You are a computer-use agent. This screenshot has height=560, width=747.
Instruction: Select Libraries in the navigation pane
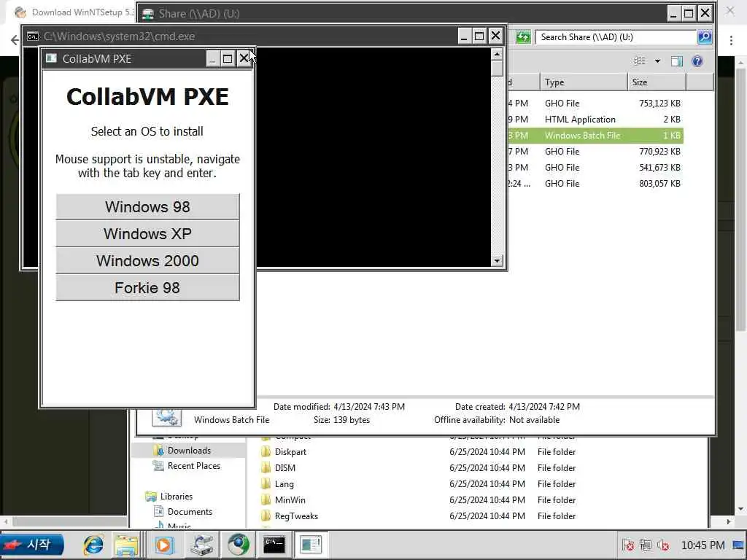click(169, 496)
